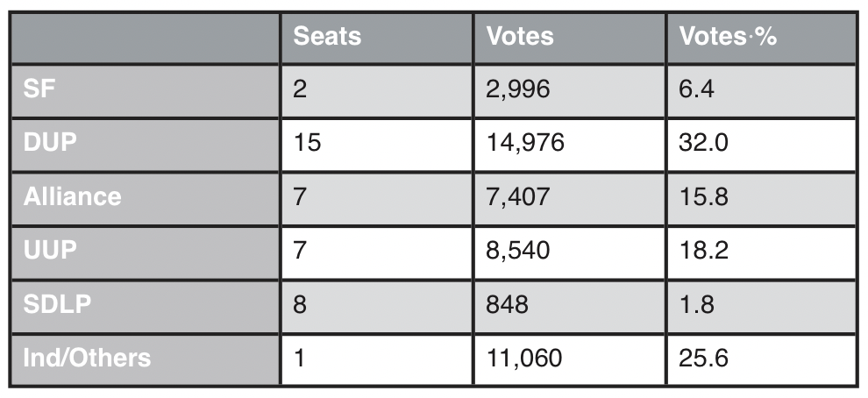Select the DUP row label
Image resolution: width=868 pixels, height=398 pixels.
coord(50,143)
